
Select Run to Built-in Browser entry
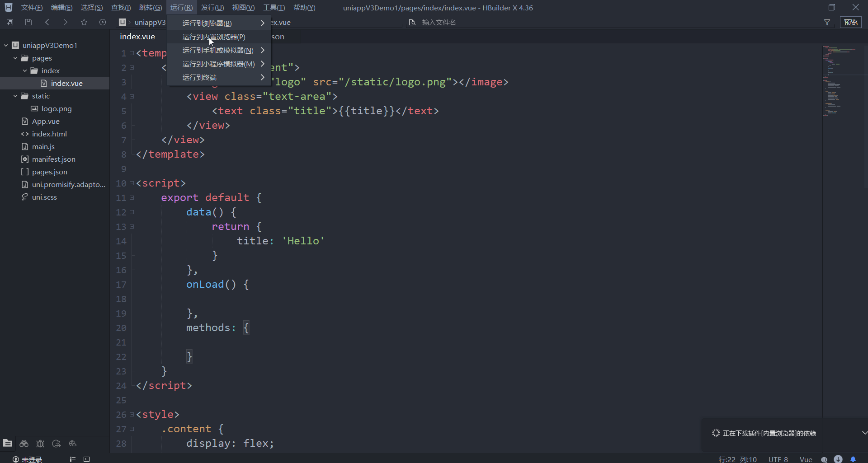click(219, 37)
